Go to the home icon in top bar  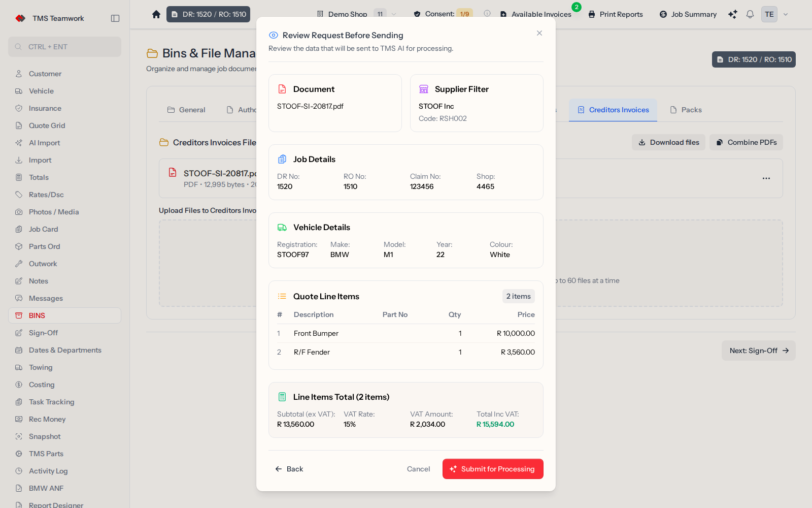click(x=156, y=14)
